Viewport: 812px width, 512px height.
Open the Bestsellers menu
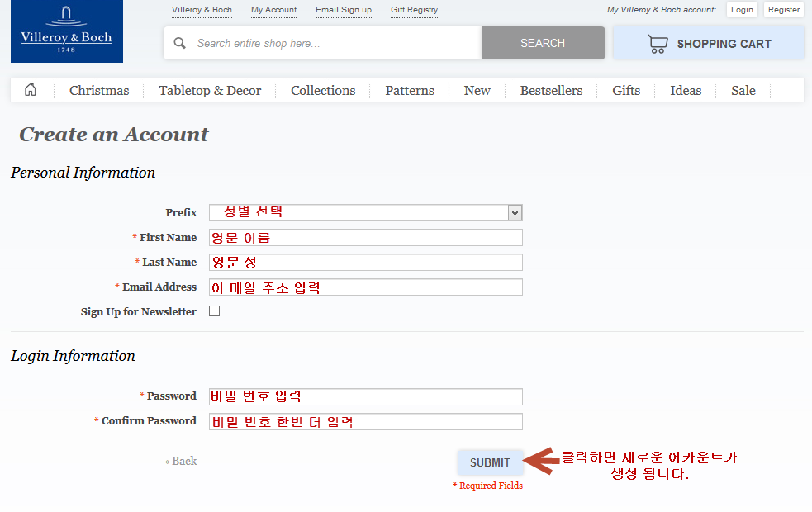coord(552,91)
